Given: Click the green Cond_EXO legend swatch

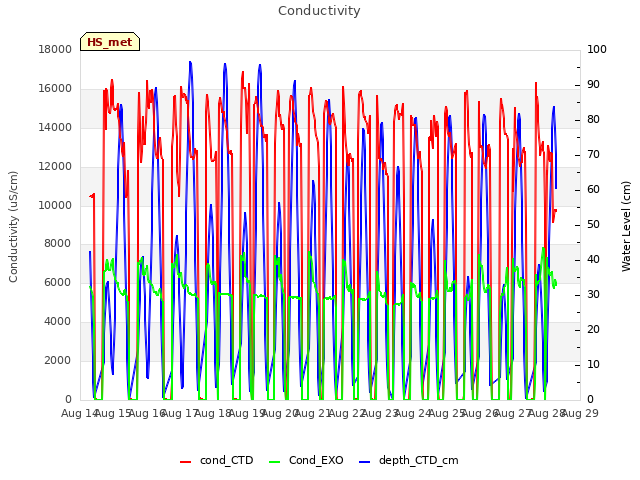Looking at the screenshot, I should [x=275, y=462].
